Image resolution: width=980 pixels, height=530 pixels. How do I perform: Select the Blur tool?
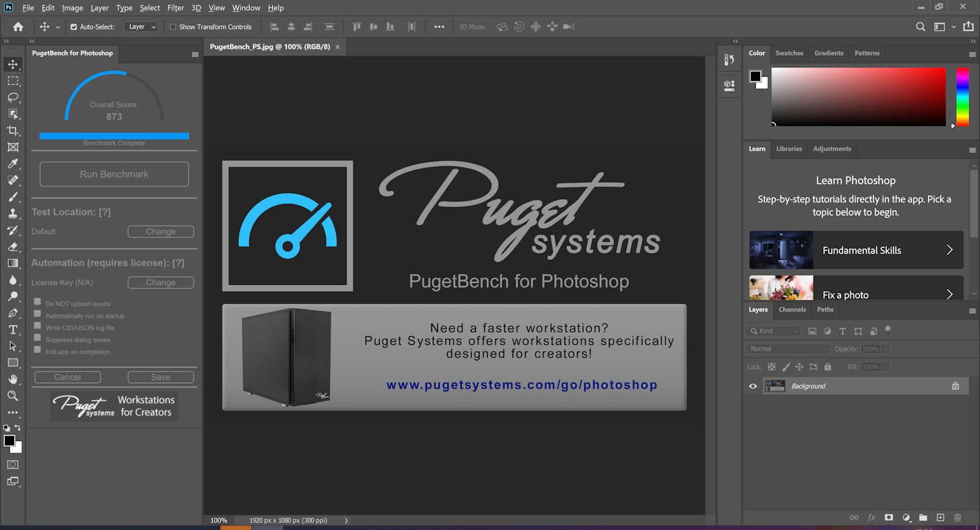pyautogui.click(x=13, y=280)
